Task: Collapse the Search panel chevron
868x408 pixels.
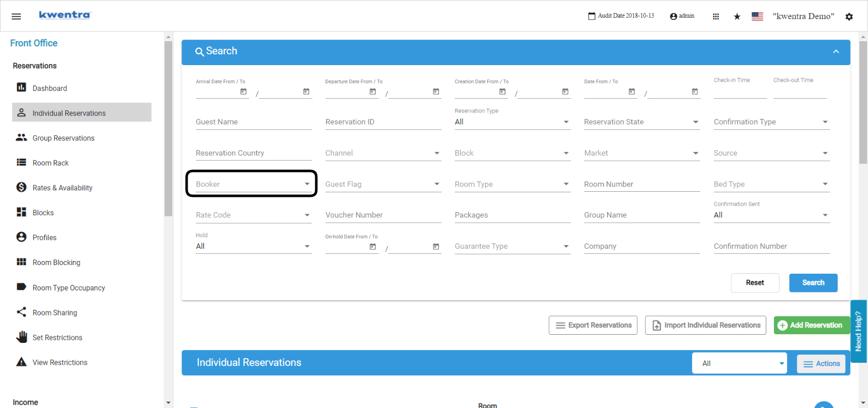Action: tap(836, 51)
